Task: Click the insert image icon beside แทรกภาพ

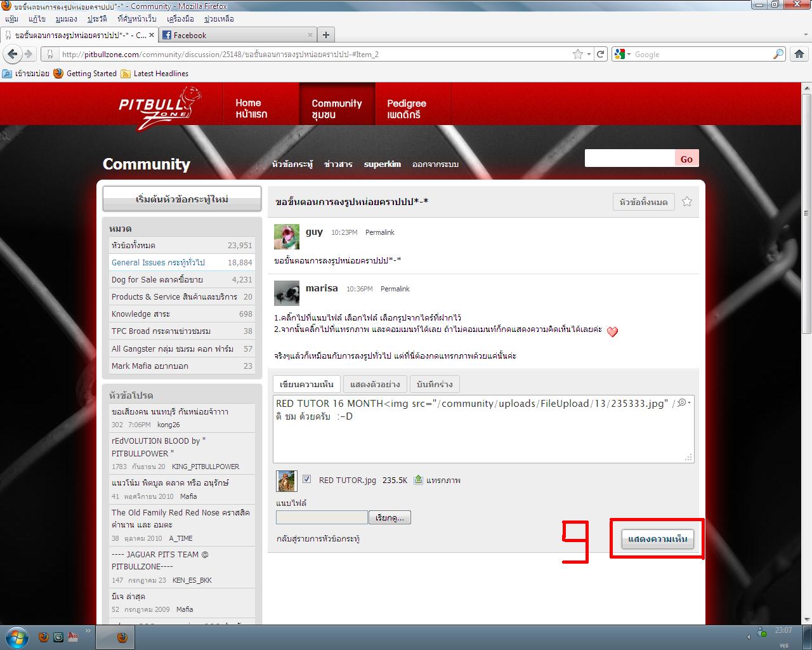Action: point(418,480)
